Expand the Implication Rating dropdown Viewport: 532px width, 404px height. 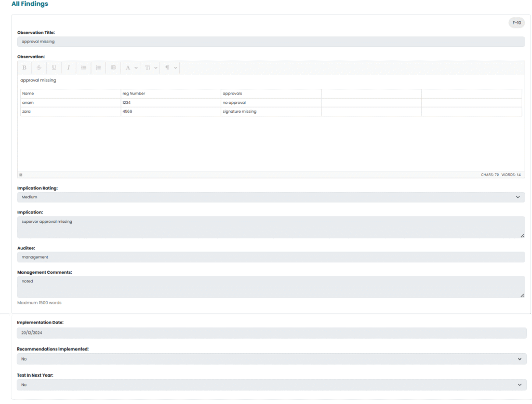(x=271, y=197)
